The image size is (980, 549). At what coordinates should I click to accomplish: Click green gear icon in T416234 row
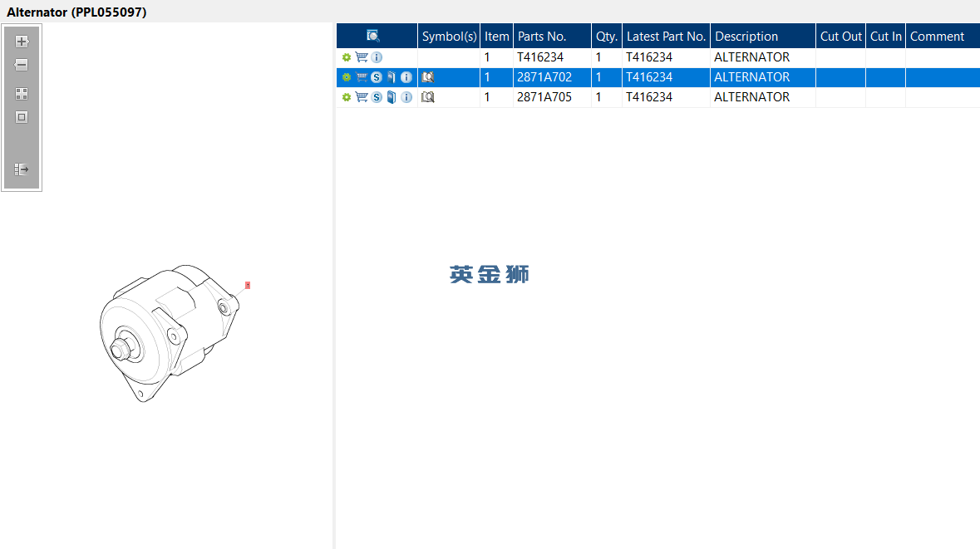tap(347, 57)
